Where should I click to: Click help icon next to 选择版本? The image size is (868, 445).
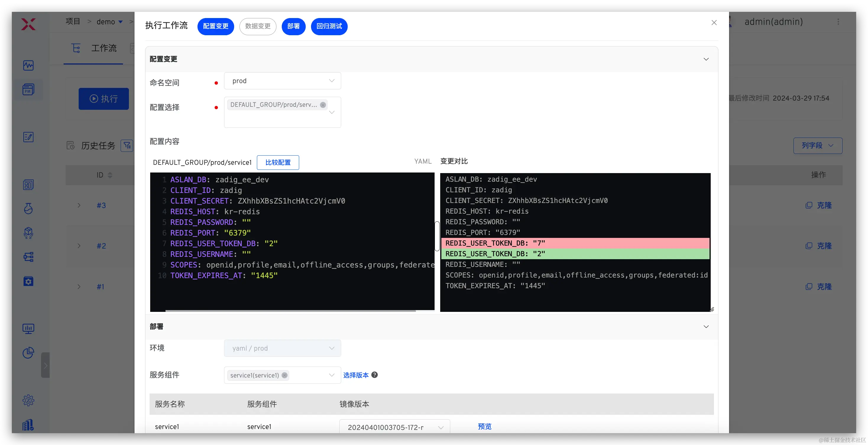[374, 375]
